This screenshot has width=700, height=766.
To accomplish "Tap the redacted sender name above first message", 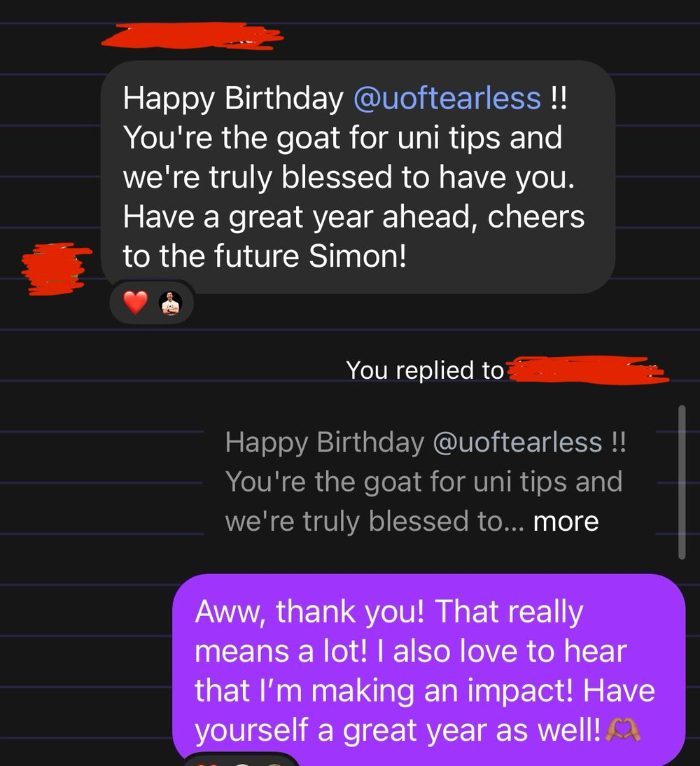I will pyautogui.click(x=199, y=34).
